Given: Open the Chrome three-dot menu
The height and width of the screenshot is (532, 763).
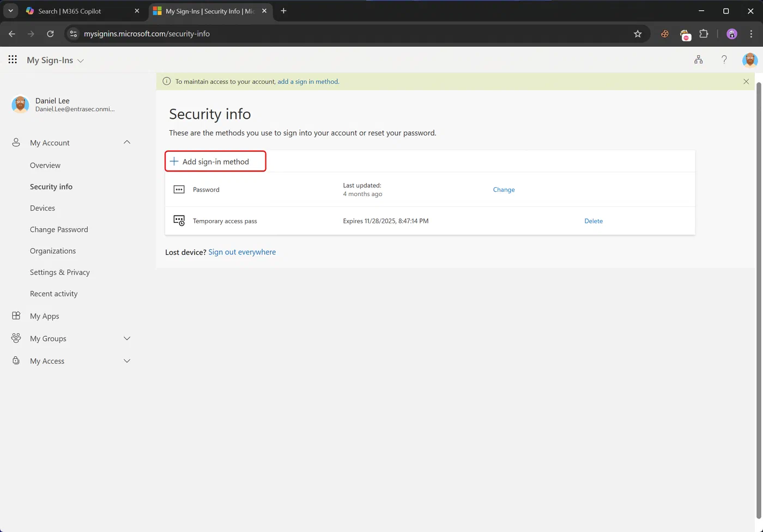Looking at the screenshot, I should (x=752, y=34).
